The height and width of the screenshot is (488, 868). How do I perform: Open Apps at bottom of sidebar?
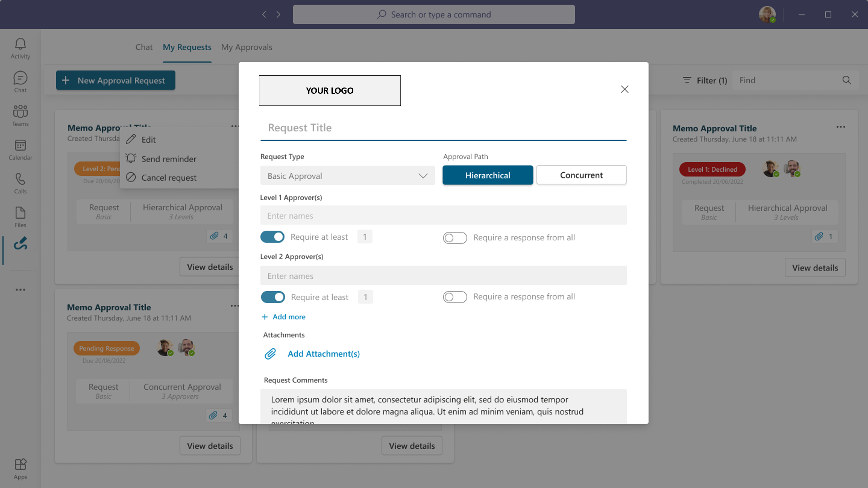pos(20,469)
